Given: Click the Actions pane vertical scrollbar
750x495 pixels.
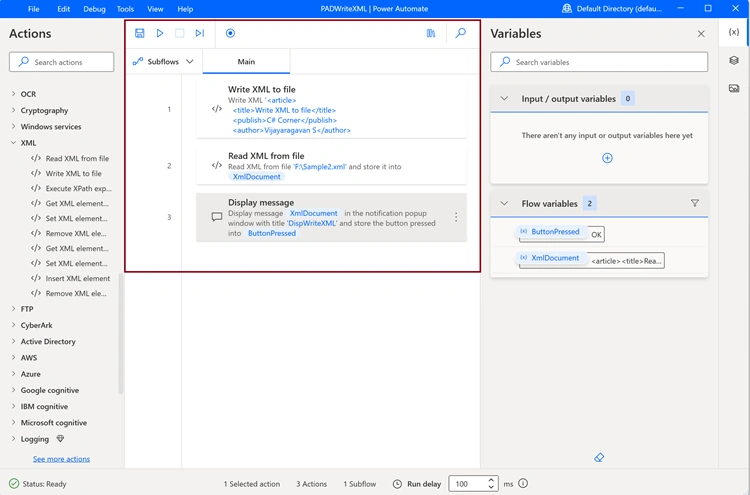Looking at the screenshot, I should (120, 333).
